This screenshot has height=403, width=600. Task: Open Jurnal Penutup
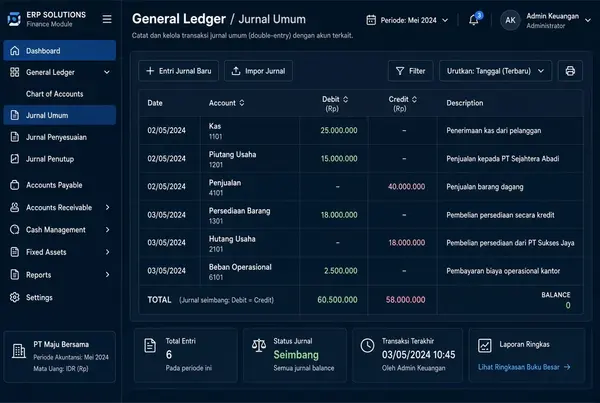(x=50, y=159)
